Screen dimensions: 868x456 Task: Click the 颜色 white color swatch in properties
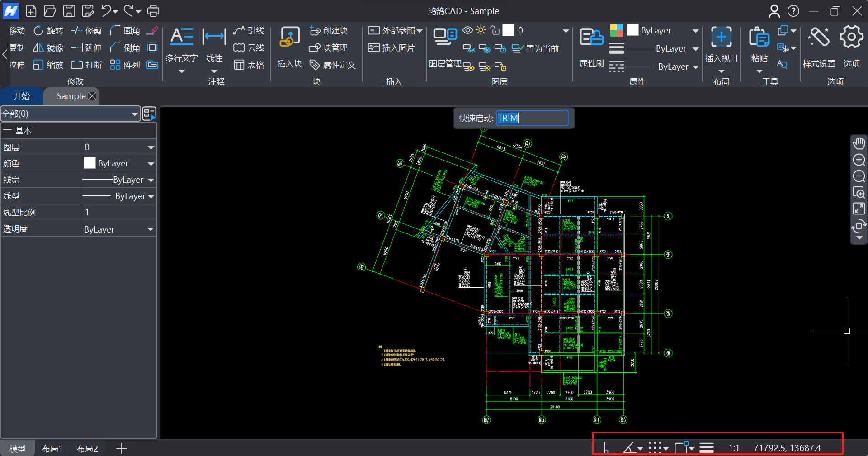point(90,163)
